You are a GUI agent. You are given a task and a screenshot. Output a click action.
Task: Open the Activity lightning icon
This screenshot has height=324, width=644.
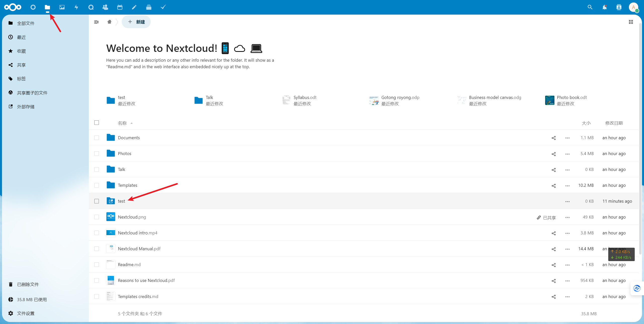point(76,7)
